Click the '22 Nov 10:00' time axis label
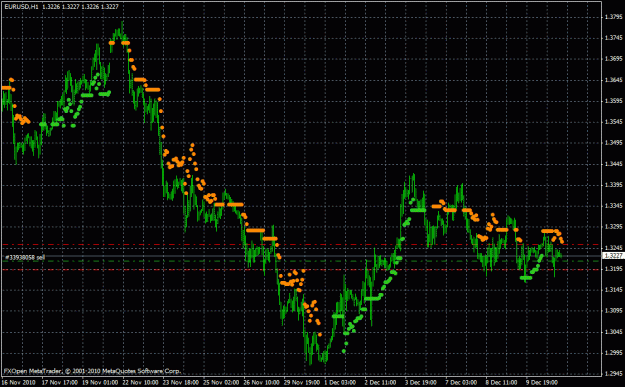 (x=141, y=382)
